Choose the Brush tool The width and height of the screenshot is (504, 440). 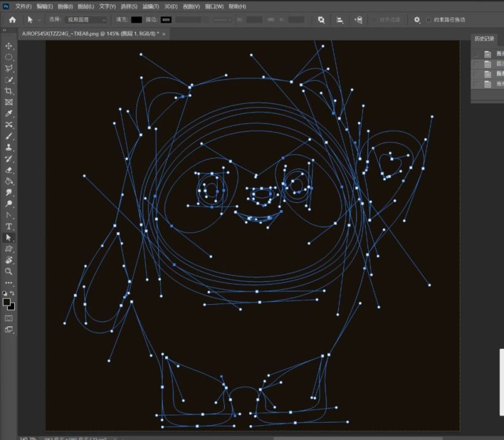(x=9, y=136)
